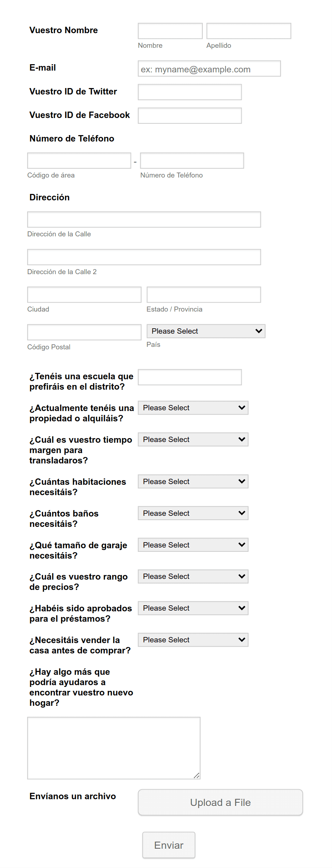Open the rango de precios dropdown
Viewport: 332px width, 868px height.
(x=193, y=576)
